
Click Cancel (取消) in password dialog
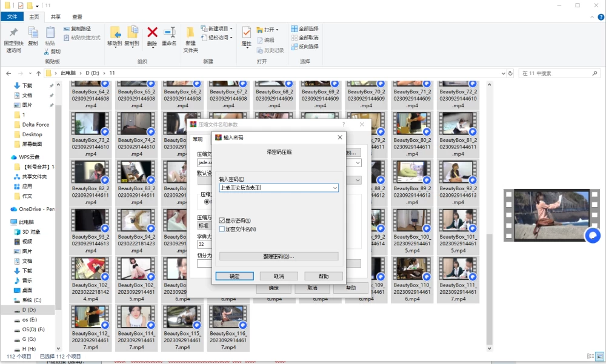coord(279,276)
